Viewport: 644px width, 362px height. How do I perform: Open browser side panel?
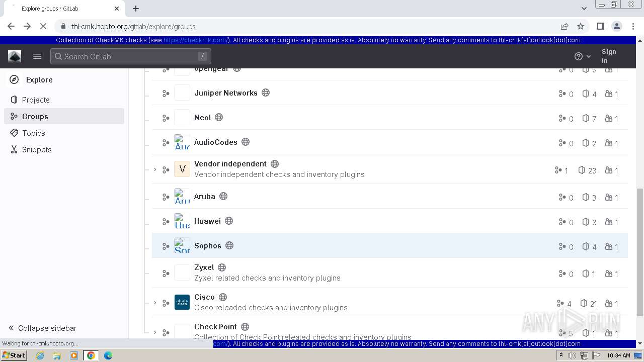[x=600, y=26]
